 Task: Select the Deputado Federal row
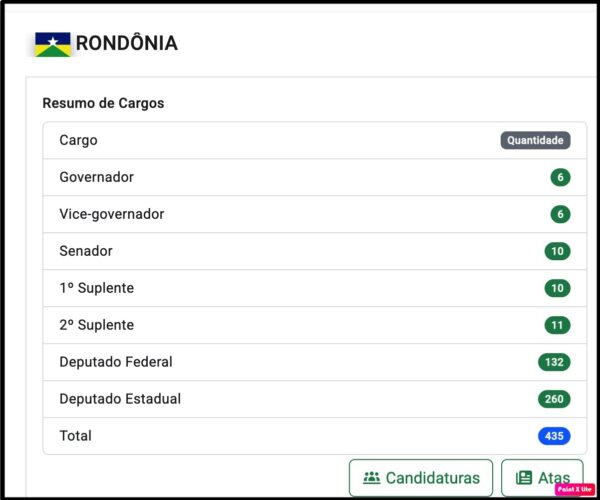click(x=315, y=362)
